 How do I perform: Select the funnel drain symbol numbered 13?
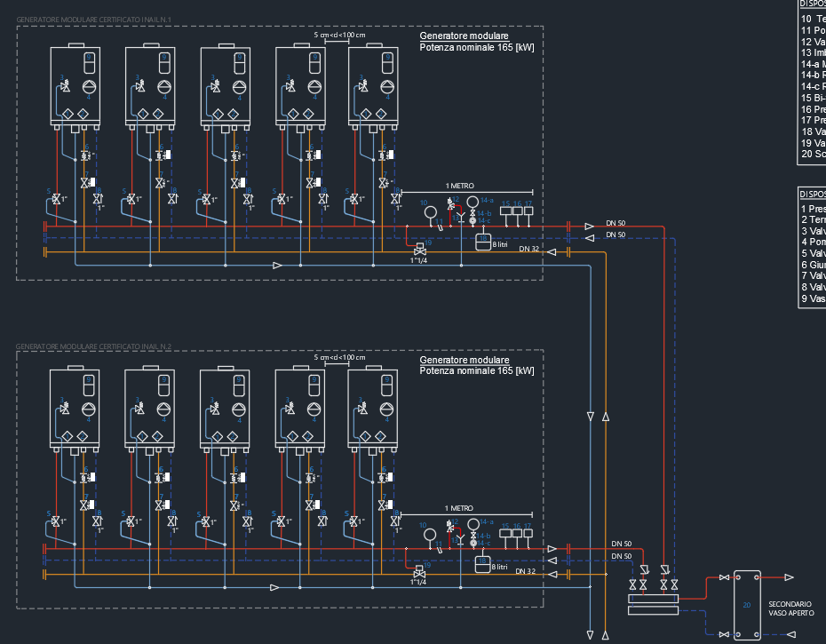[461, 217]
